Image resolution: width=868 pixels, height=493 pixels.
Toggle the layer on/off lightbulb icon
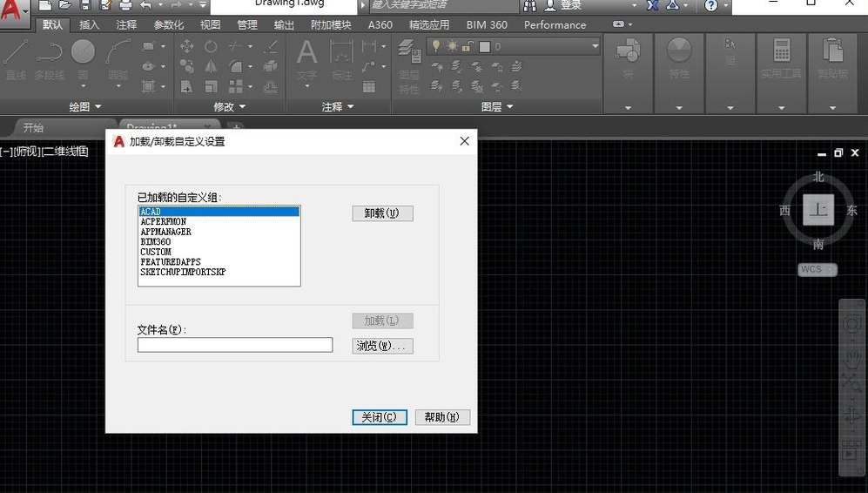pyautogui.click(x=436, y=46)
